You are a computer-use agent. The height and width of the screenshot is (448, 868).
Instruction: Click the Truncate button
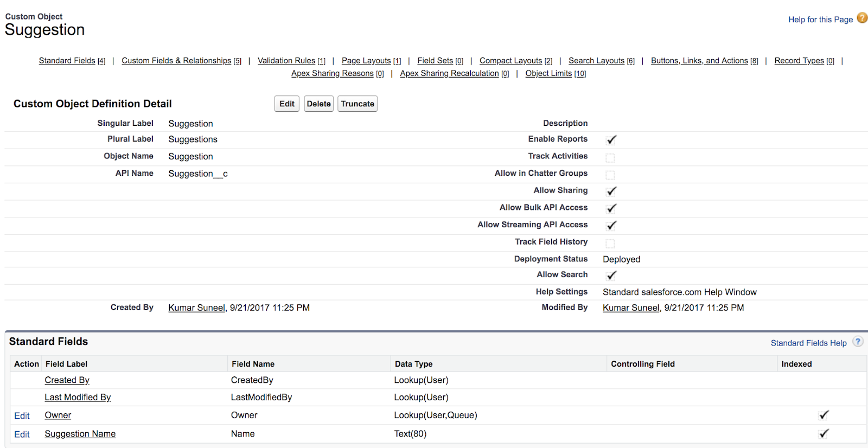click(x=358, y=104)
